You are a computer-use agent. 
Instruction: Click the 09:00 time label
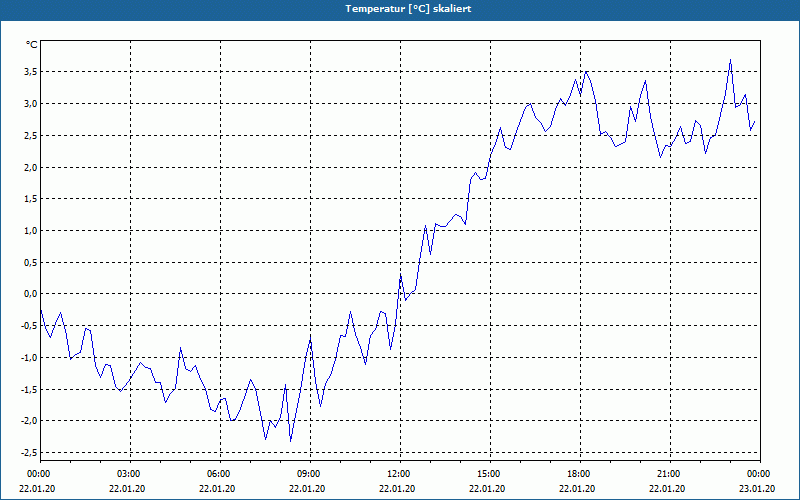click(x=308, y=474)
